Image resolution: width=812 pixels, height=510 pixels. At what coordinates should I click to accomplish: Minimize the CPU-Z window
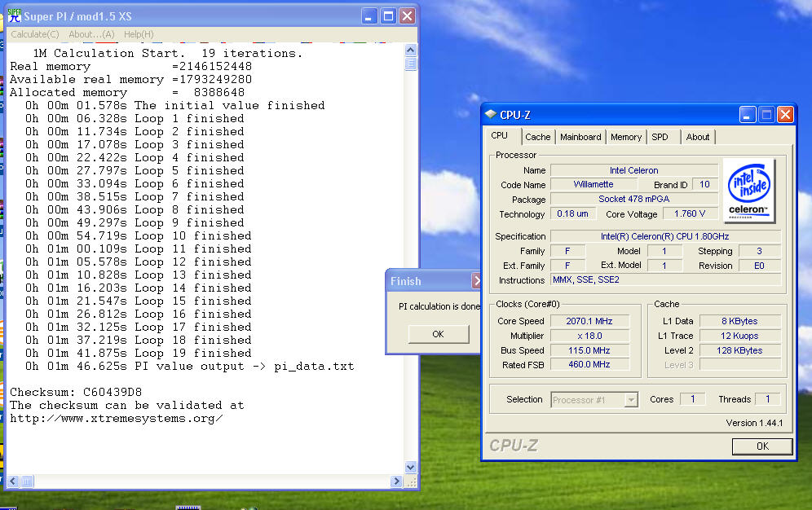[747, 114]
